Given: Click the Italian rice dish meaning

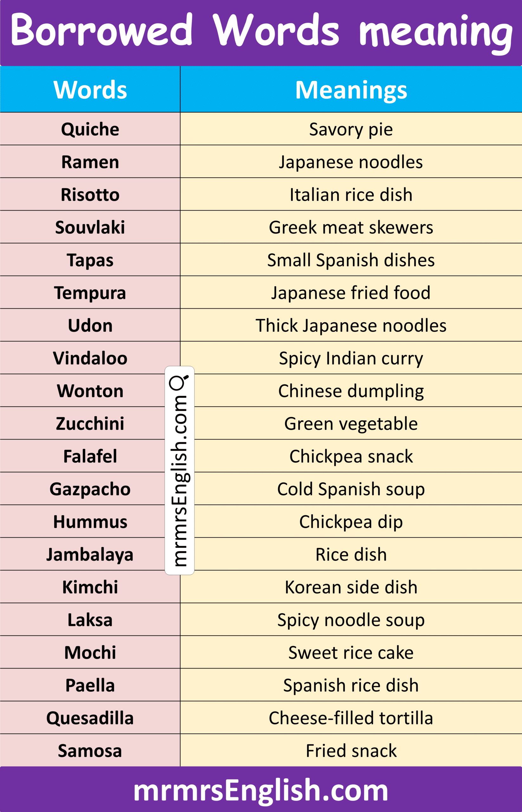Looking at the screenshot, I should 351,195.
